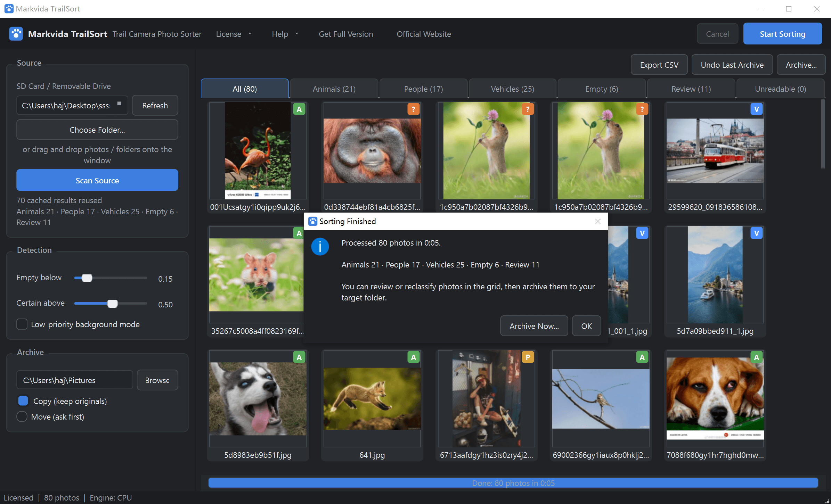This screenshot has width=831, height=504.
Task: Open the Review (11) tab
Action: click(x=691, y=89)
